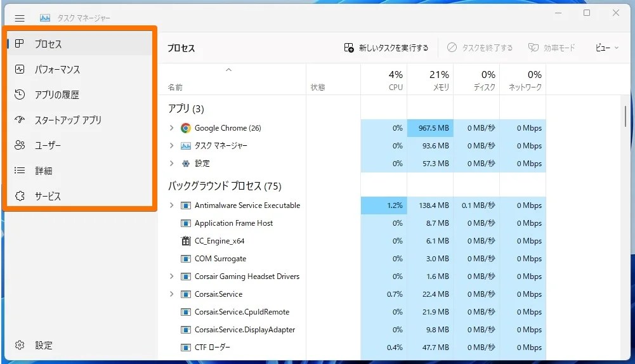Screen dimensions: 635x364
Task: Click the プロセス sidebar icon
Action: coord(20,43)
